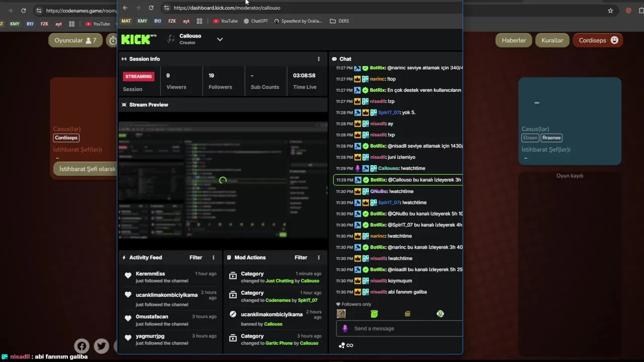Click the purple microphone icon in chat box

point(345,328)
